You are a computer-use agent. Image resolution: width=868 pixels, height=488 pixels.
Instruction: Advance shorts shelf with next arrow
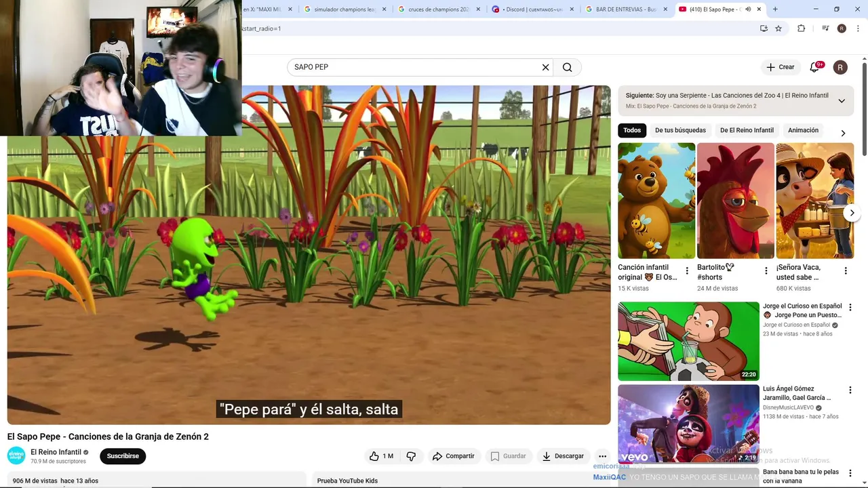852,213
